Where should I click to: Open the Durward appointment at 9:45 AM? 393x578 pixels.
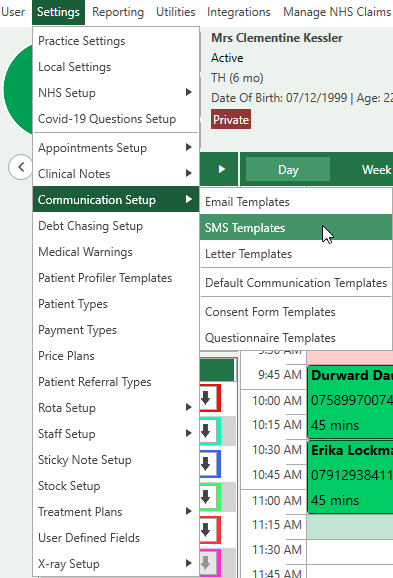(x=350, y=401)
